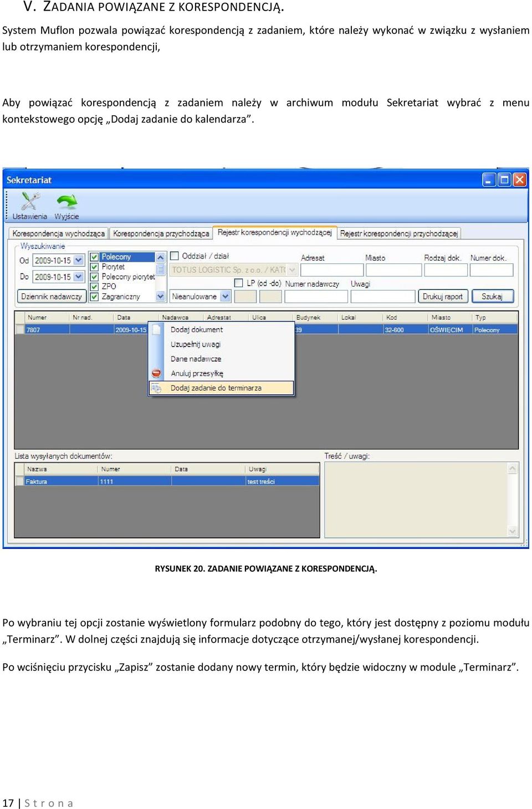Image resolution: width=532 pixels, height=809 pixels.
Task: Enable the Oddział / dział checkbox
Action: pos(175,256)
